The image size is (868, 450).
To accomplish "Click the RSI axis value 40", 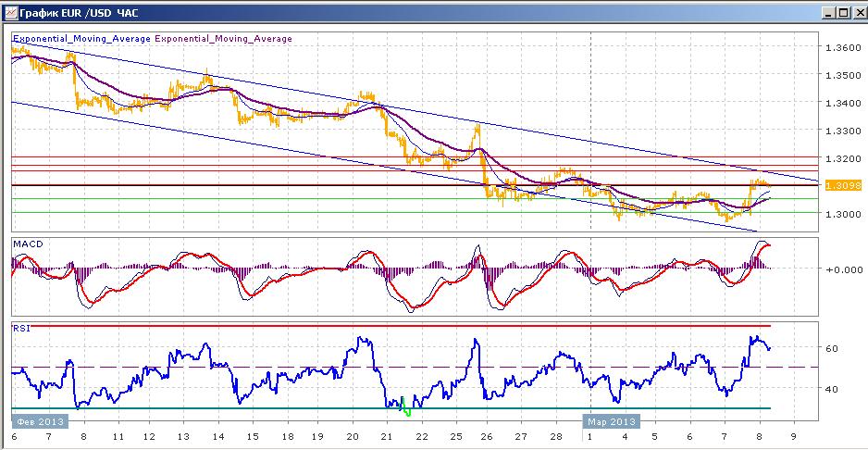I will (833, 389).
